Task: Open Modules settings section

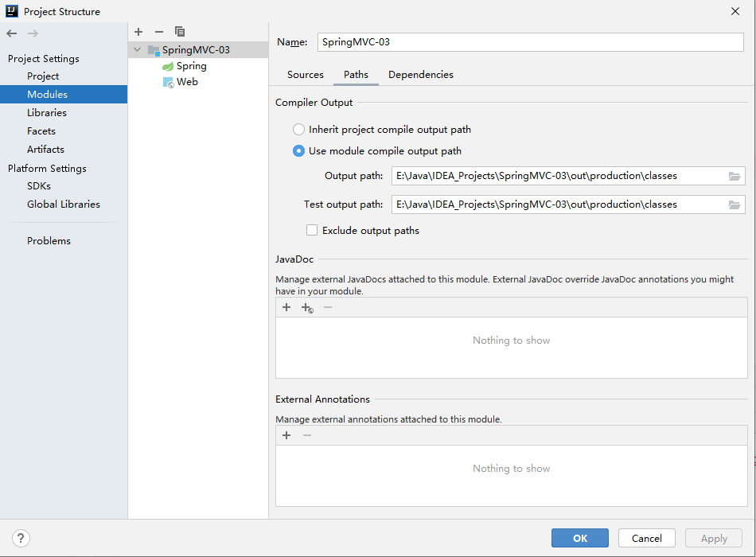Action: [64, 95]
